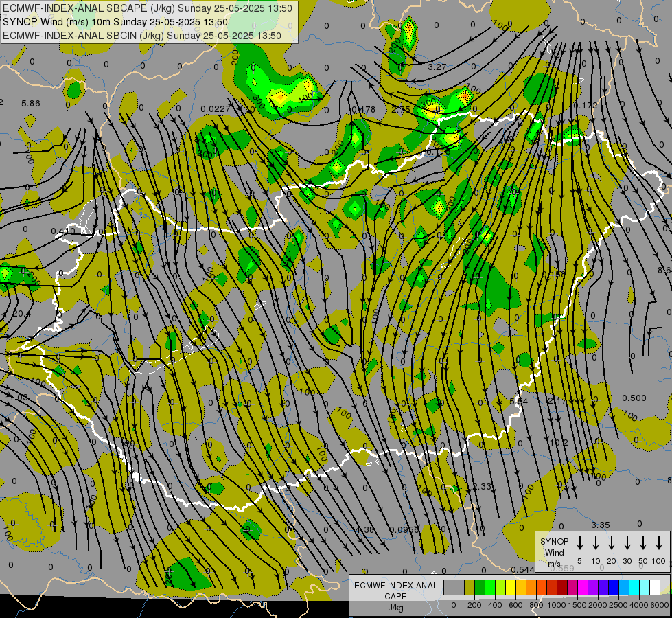This screenshot has width=672, height=618.
Task: Click the 2.75 value on map
Action: click(401, 109)
